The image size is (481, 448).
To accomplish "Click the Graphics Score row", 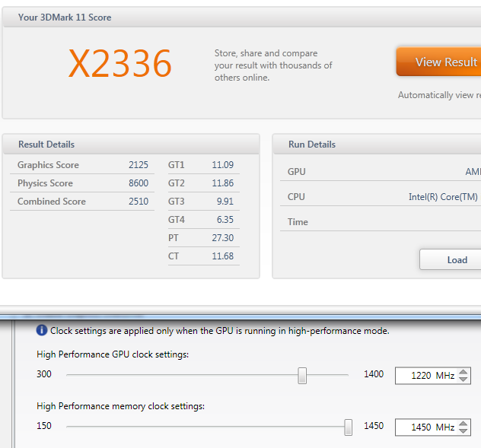I will coord(84,165).
